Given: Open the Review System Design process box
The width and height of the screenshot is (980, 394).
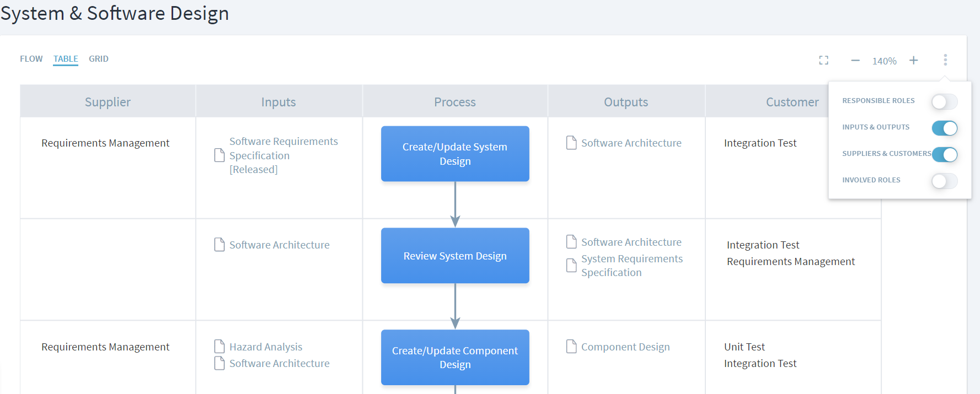Looking at the screenshot, I should coord(455,256).
